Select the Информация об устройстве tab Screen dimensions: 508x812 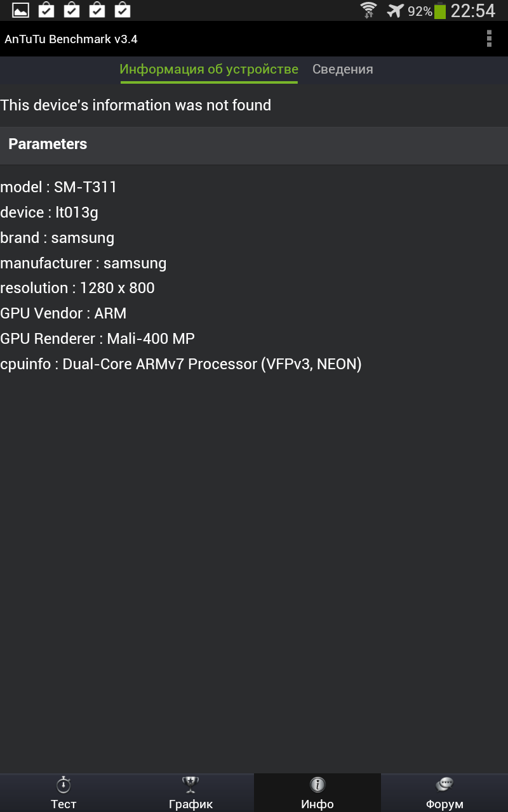pyautogui.click(x=209, y=70)
